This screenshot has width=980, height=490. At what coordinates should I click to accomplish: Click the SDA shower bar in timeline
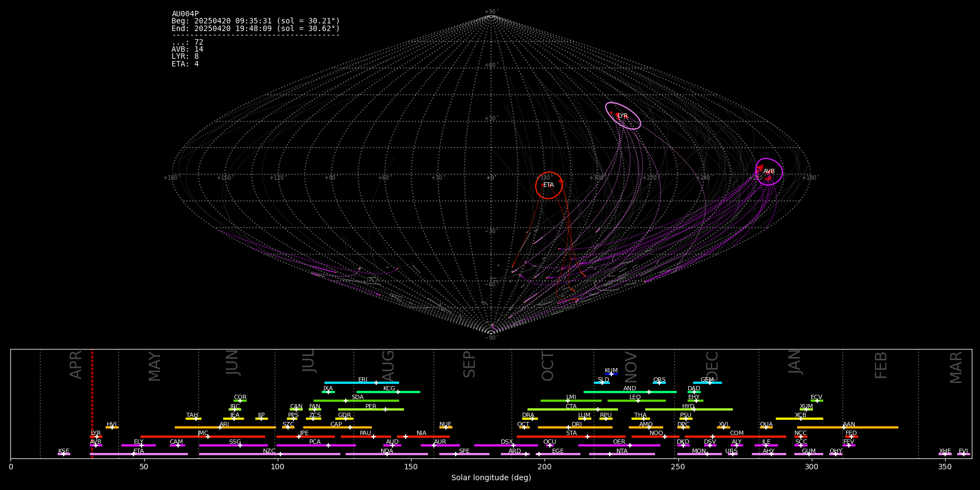click(x=356, y=401)
